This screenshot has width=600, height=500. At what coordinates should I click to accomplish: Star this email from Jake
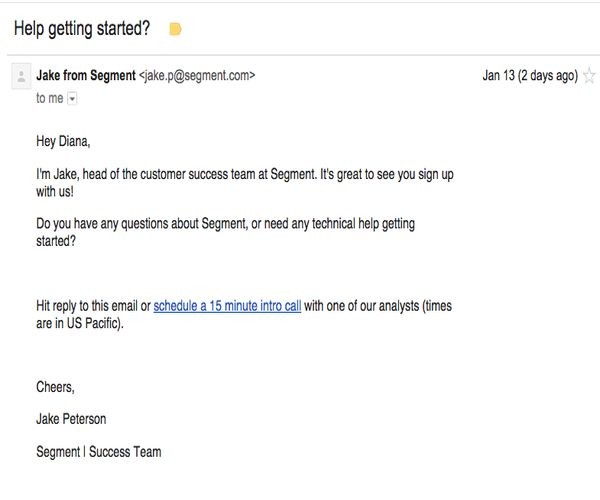tap(589, 76)
